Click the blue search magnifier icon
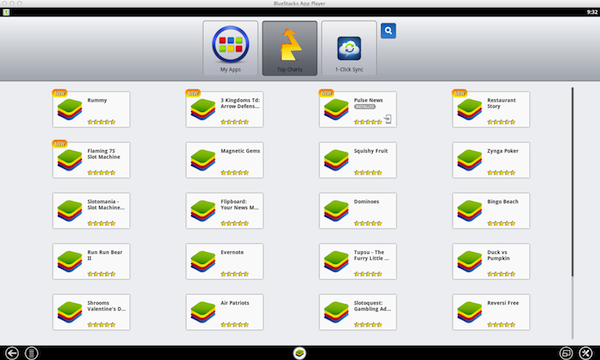 pos(388,31)
